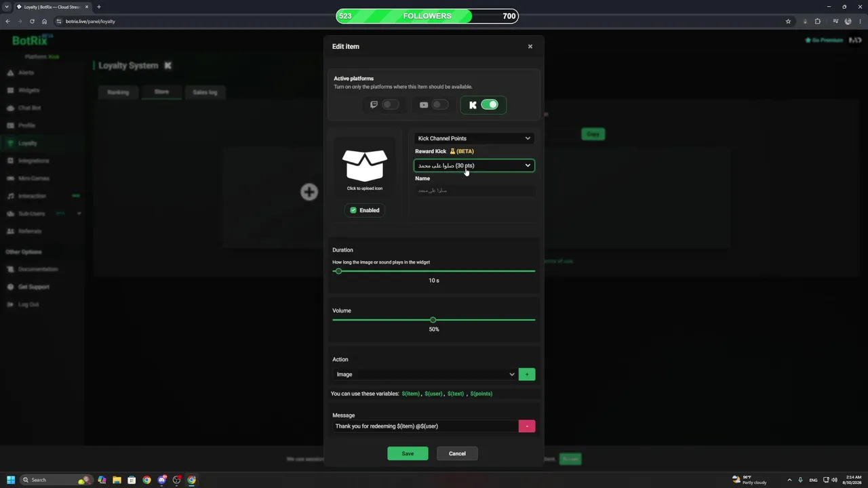
Task: Click the browser Home icon
Action: 45,21
